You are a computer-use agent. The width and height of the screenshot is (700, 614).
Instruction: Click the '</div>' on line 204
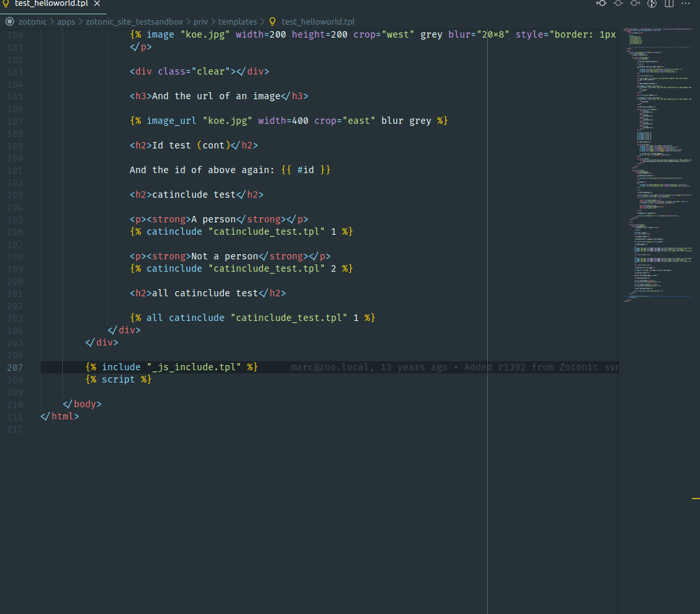(124, 330)
